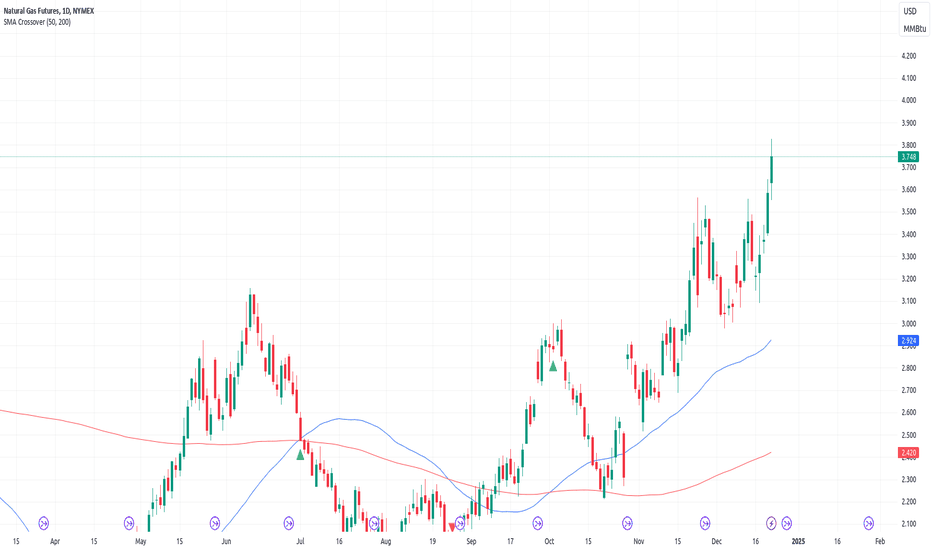This screenshot has height=550, width=932.
Task: Click the green up-triangle crossover marker near Jul
Action: point(300,455)
